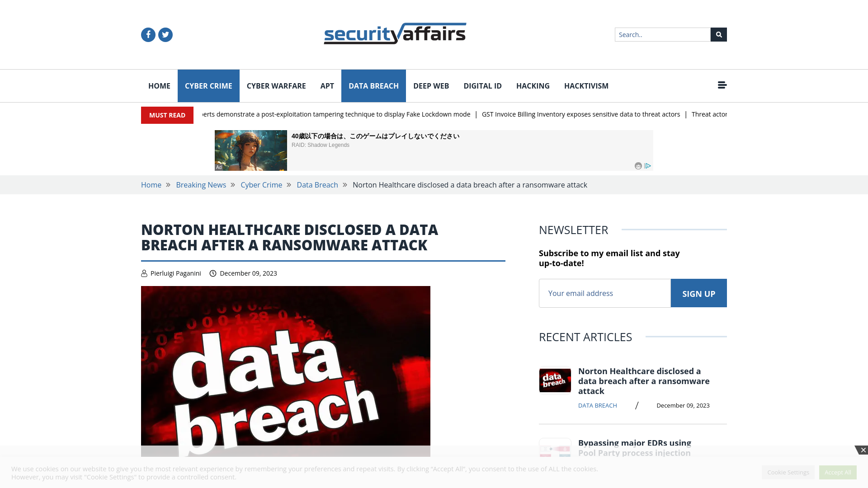Select the DATA BREACH menu tab

click(x=373, y=85)
